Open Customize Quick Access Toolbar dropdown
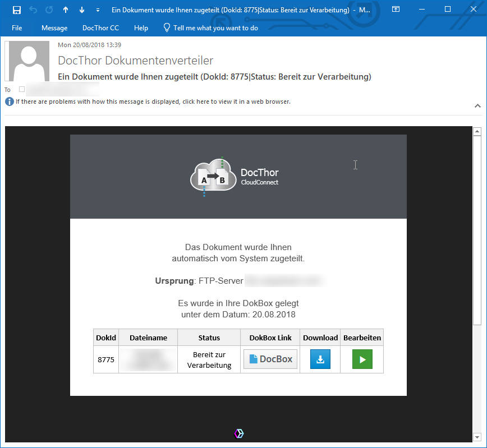The image size is (487, 448). tap(98, 10)
